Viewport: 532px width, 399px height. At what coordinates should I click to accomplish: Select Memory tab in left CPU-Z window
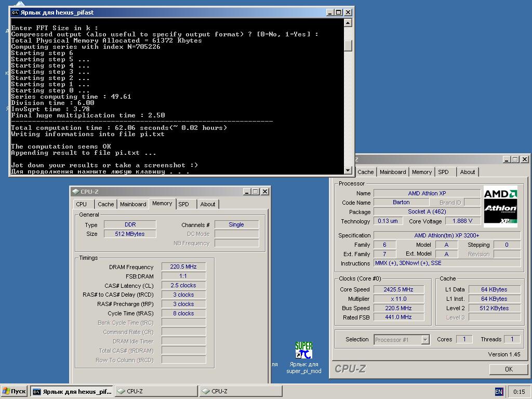tap(162, 204)
